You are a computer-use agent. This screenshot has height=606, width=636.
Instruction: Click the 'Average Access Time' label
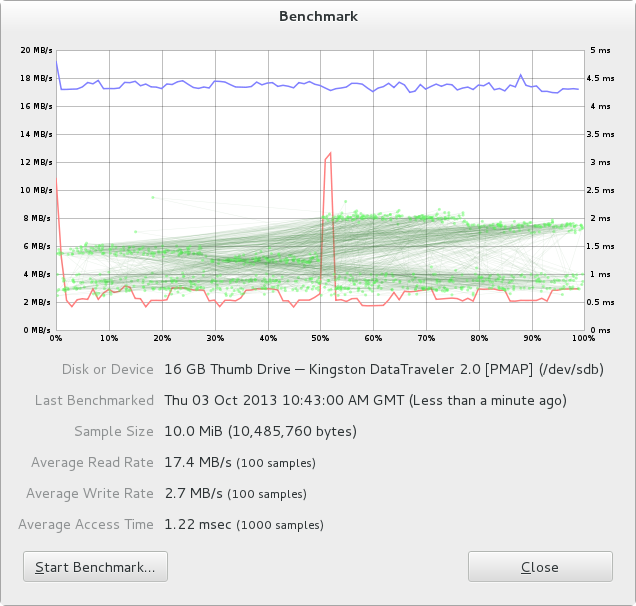click(86, 524)
